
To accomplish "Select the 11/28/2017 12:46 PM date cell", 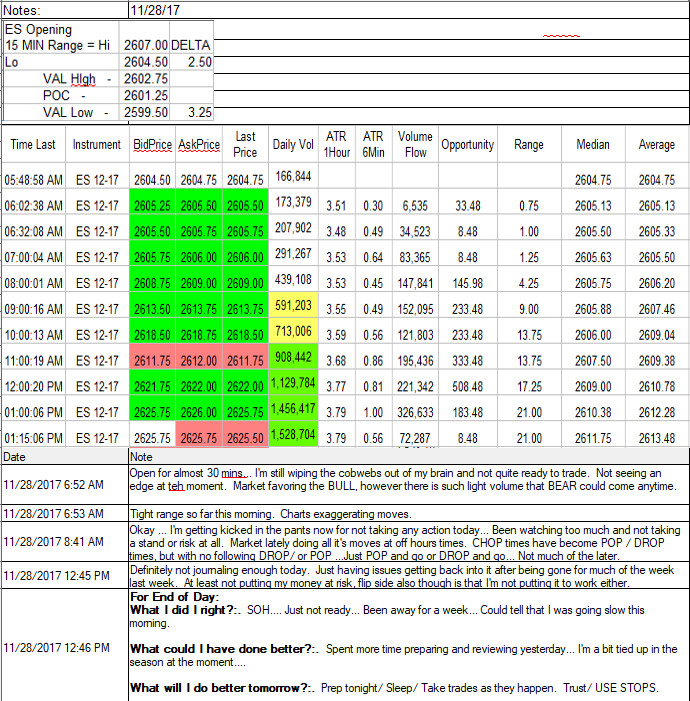I will (65, 647).
